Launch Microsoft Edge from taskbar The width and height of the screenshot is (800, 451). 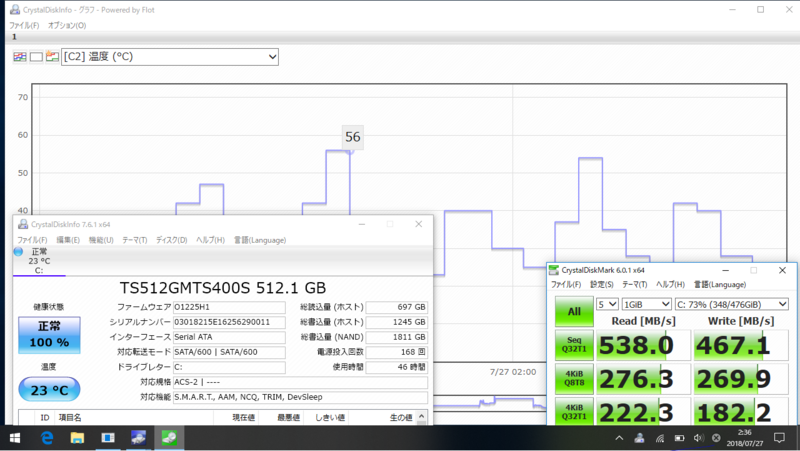47,438
